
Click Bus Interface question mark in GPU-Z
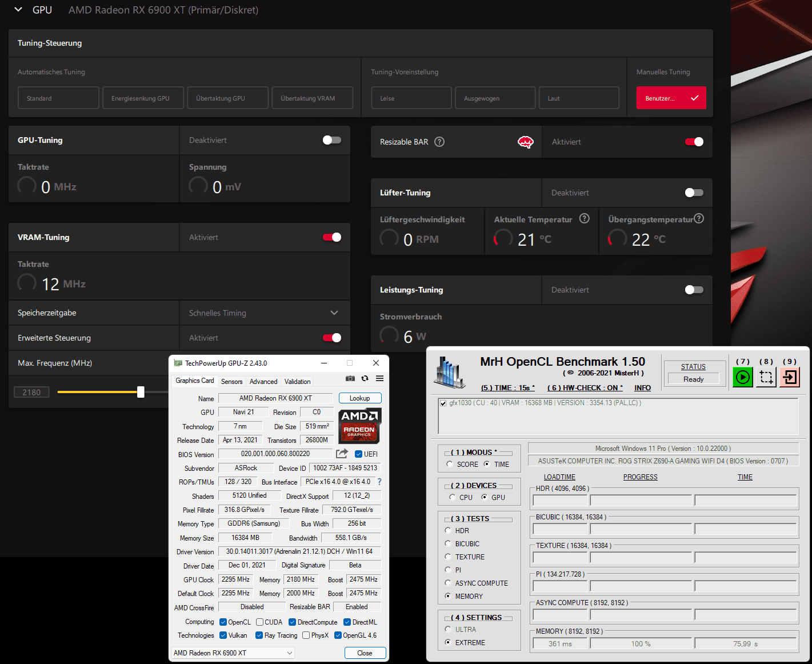coord(379,482)
